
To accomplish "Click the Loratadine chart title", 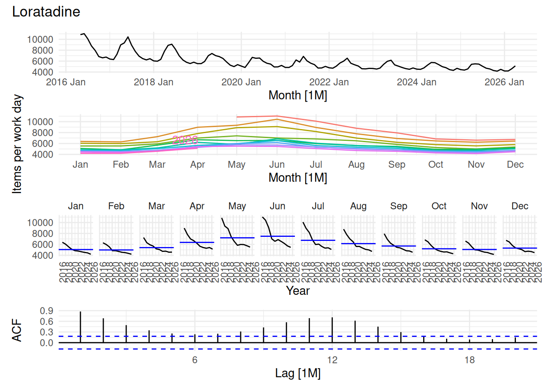I will tap(46, 11).
